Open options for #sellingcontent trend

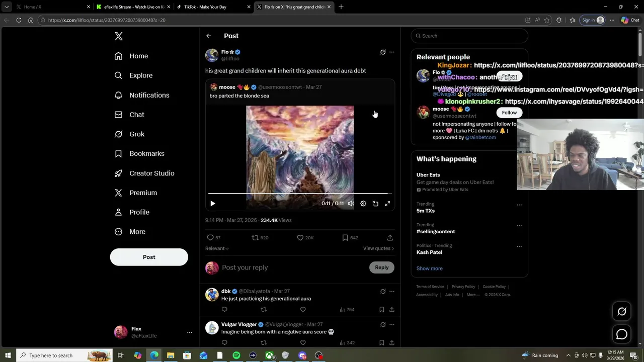519,225
